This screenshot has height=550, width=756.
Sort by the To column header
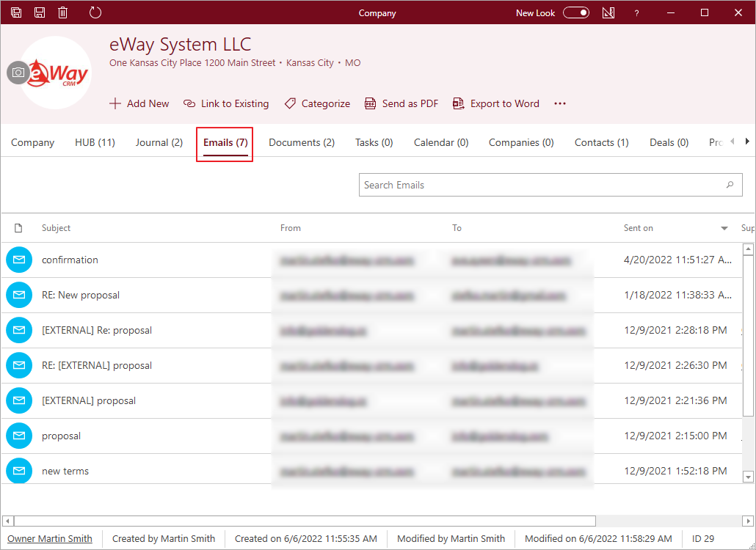click(457, 228)
